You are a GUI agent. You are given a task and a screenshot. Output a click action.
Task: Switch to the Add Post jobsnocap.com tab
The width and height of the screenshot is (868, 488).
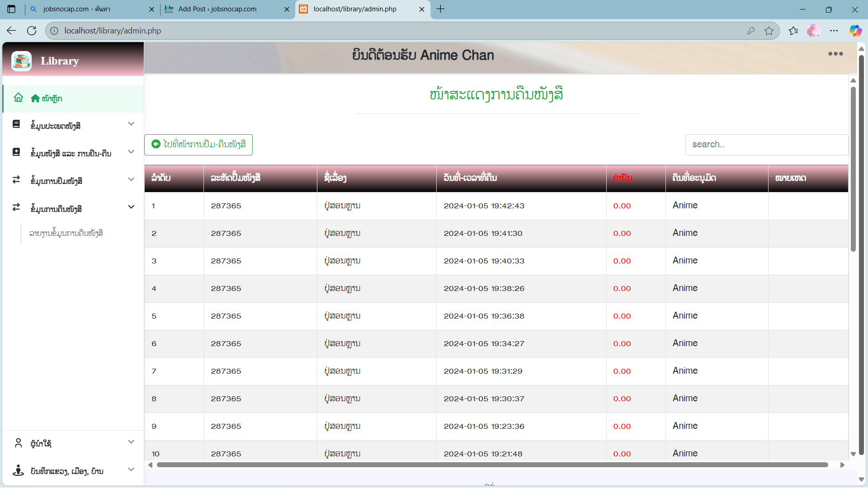click(x=217, y=9)
